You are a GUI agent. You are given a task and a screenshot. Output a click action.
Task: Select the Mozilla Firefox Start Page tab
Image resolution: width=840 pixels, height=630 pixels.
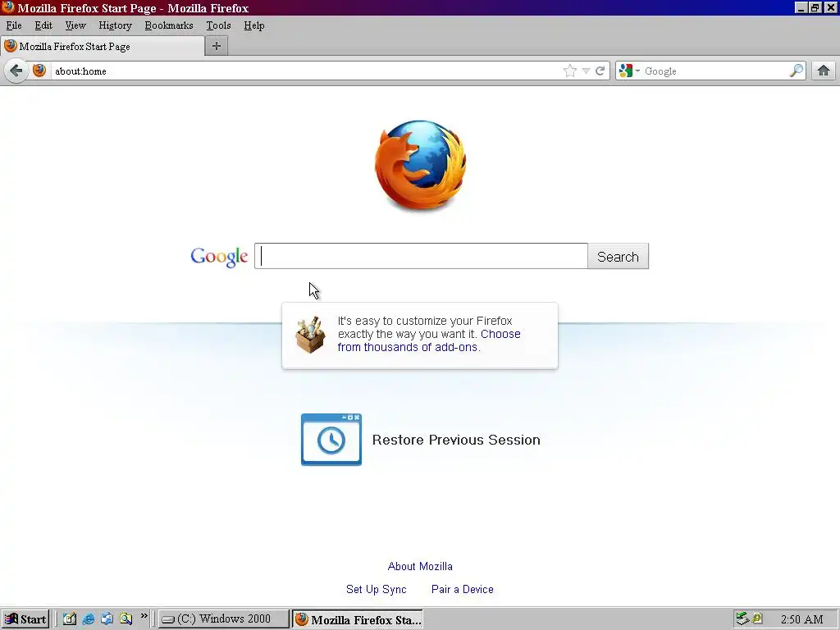(103, 47)
